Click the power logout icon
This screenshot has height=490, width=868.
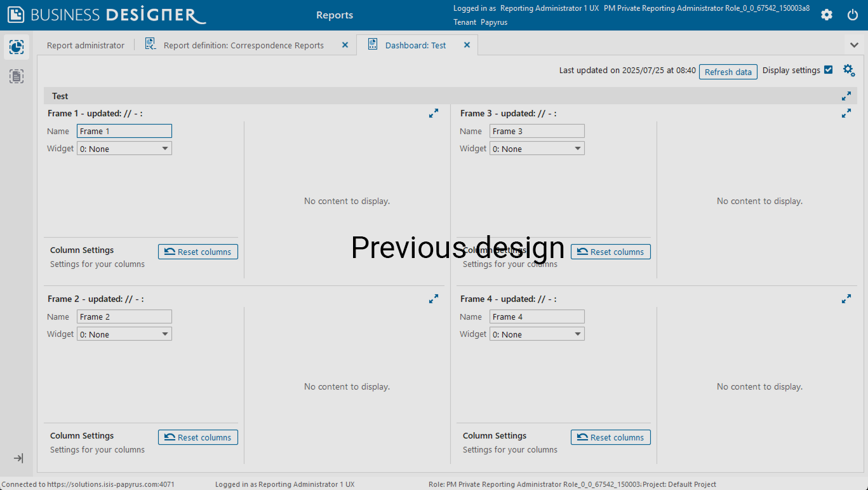[852, 15]
